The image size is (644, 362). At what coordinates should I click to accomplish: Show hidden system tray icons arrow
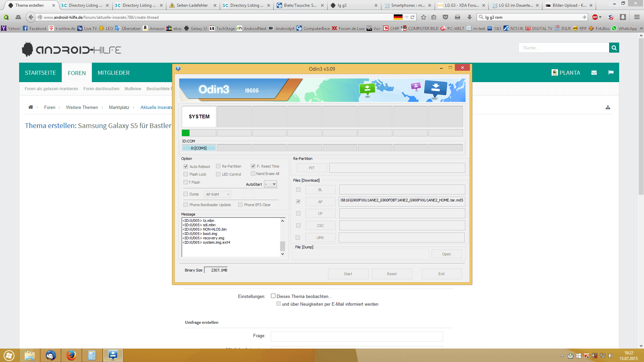point(562,356)
